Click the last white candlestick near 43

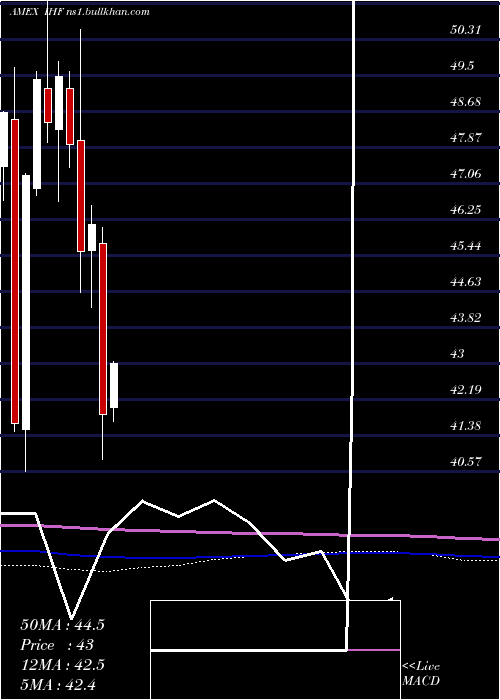pyautogui.click(x=114, y=385)
